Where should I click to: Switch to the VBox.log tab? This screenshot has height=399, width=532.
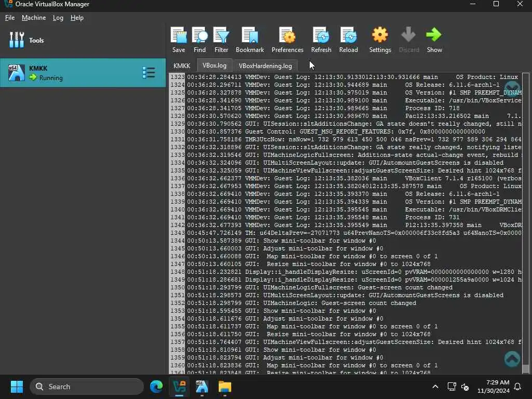(214, 65)
